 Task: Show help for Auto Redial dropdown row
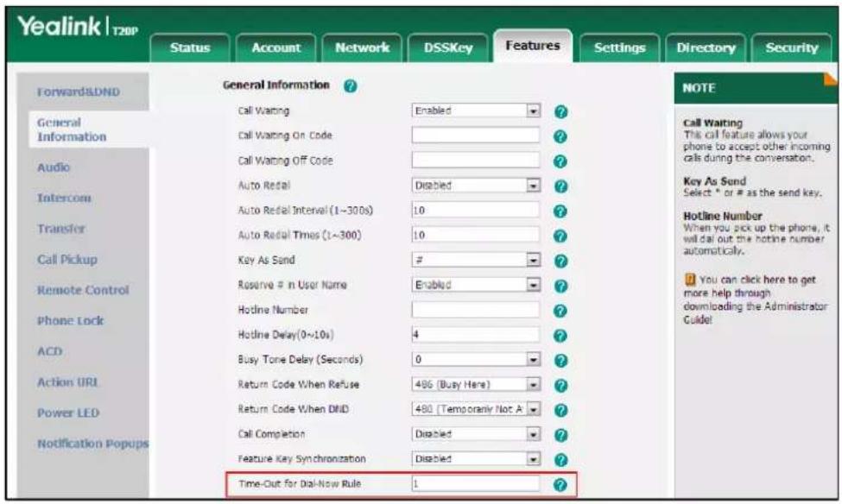click(560, 186)
